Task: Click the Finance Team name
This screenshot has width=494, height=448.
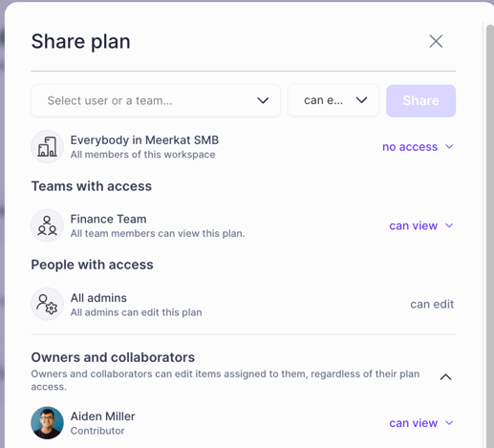Action: 108,219
